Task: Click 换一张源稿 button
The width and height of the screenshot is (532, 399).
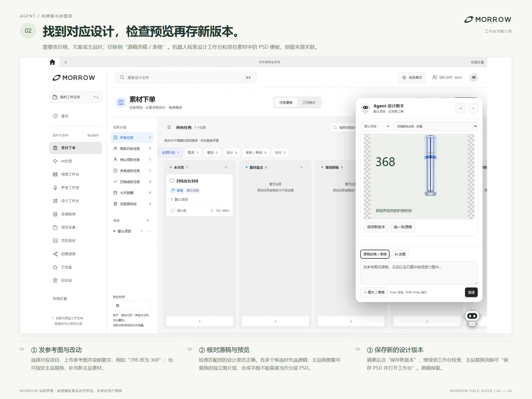Action: (x=403, y=227)
